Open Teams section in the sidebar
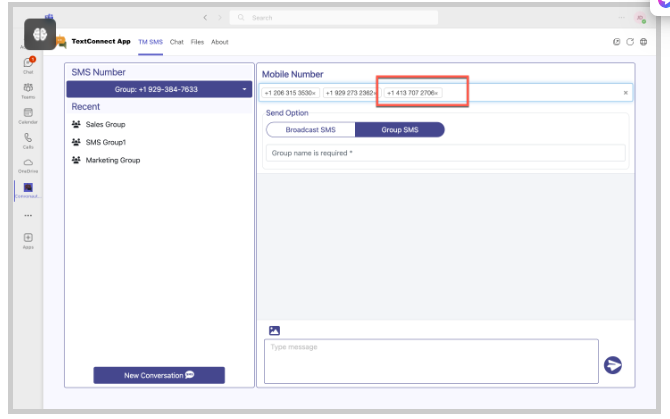Image resolution: width=670 pixels, height=419 pixels. pos(28,91)
